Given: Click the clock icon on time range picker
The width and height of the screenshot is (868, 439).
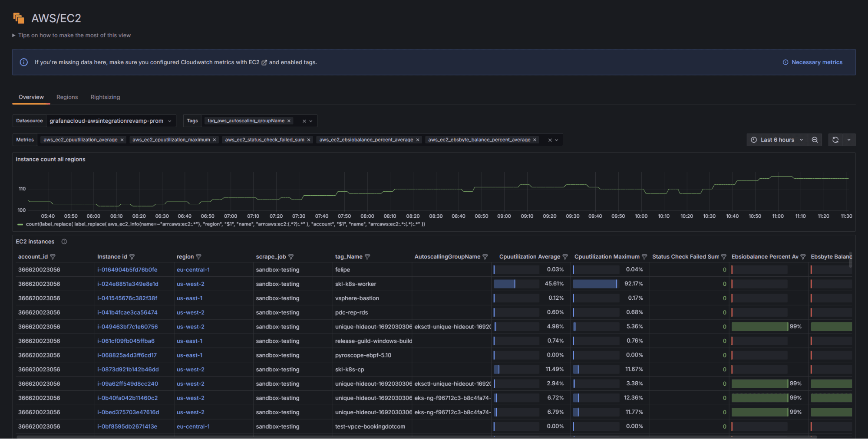Looking at the screenshot, I should (x=754, y=140).
